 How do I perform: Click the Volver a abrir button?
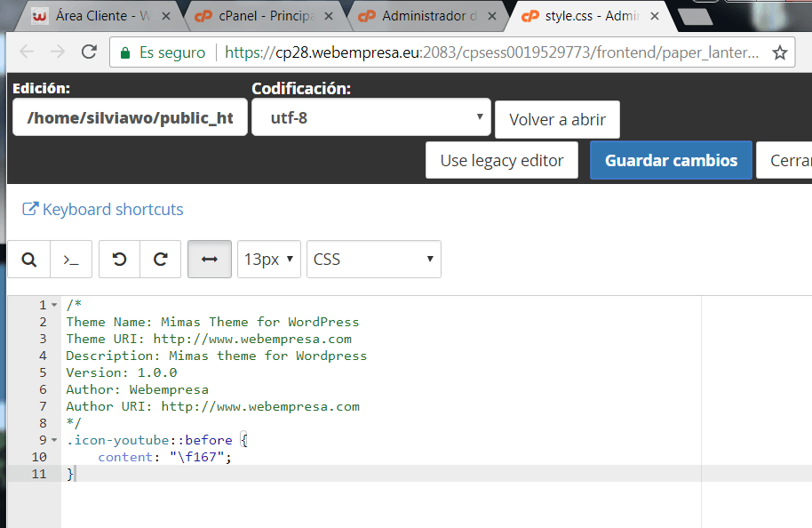pos(557,120)
